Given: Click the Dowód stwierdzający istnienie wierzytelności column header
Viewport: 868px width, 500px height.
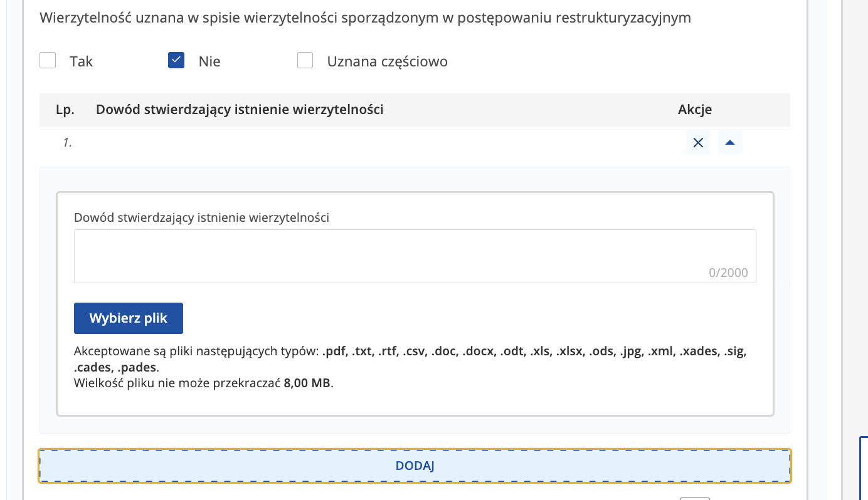Looking at the screenshot, I should click(240, 110).
